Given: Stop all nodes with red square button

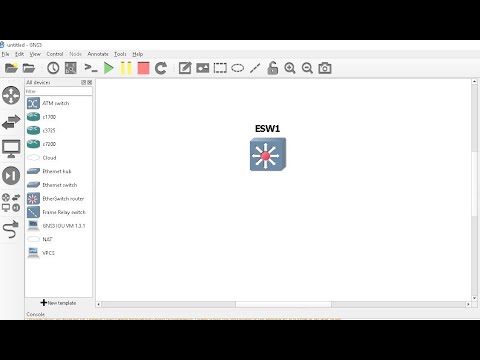Looking at the screenshot, I should pyautogui.click(x=143, y=68).
